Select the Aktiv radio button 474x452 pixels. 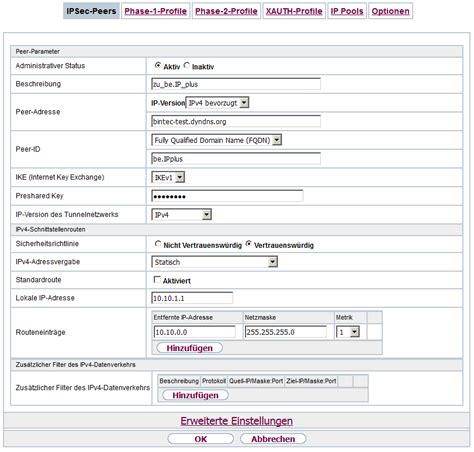[158, 66]
